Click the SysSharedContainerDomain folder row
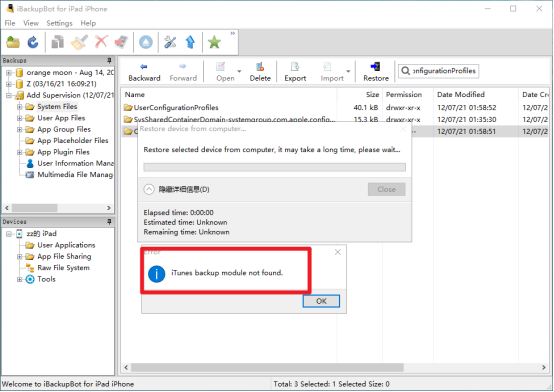Screen dimensions: 554x392 click(335, 119)
